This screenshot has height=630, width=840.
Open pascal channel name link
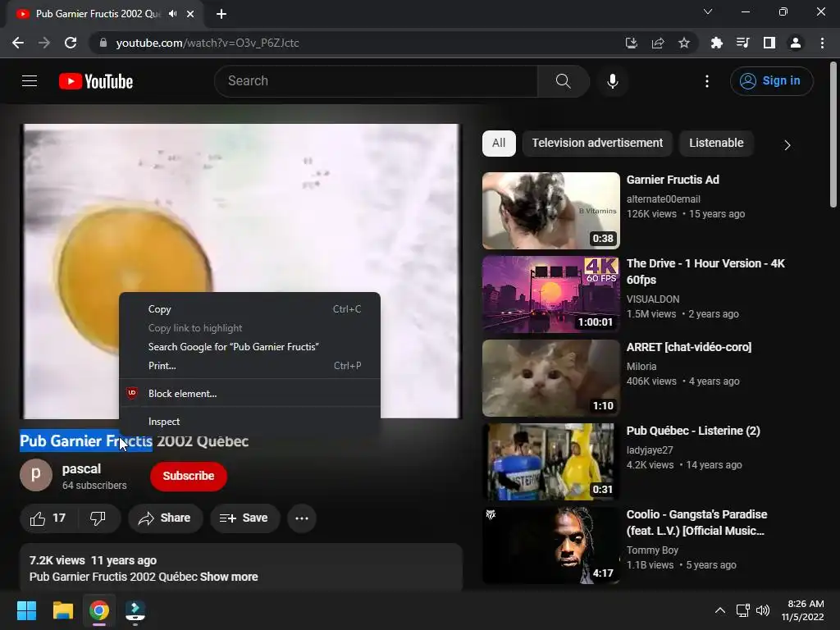coord(81,468)
